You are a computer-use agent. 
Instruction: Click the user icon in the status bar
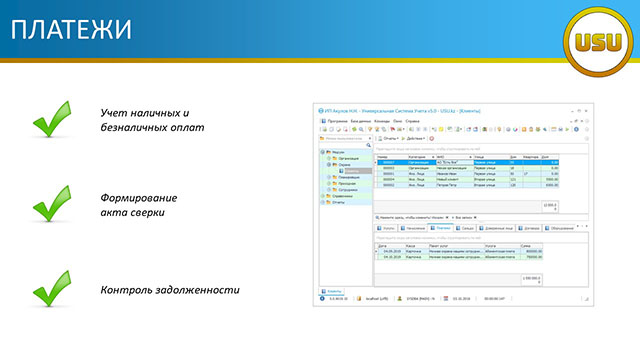(400, 299)
